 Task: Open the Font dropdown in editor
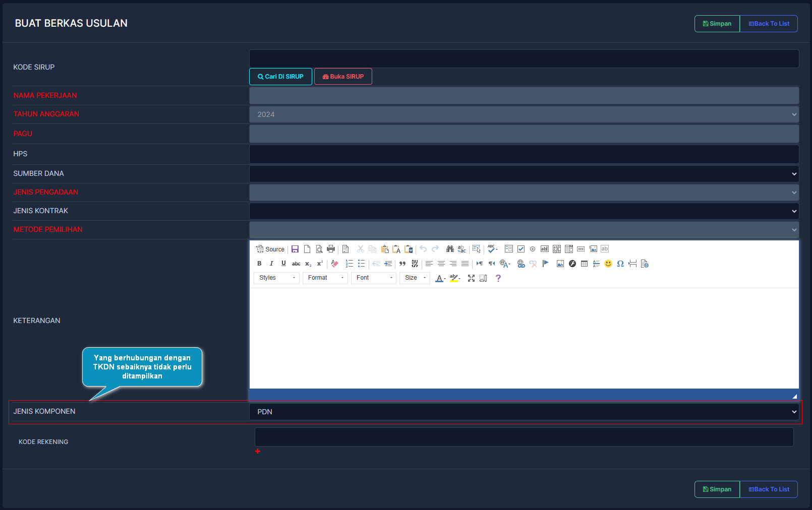click(x=374, y=278)
